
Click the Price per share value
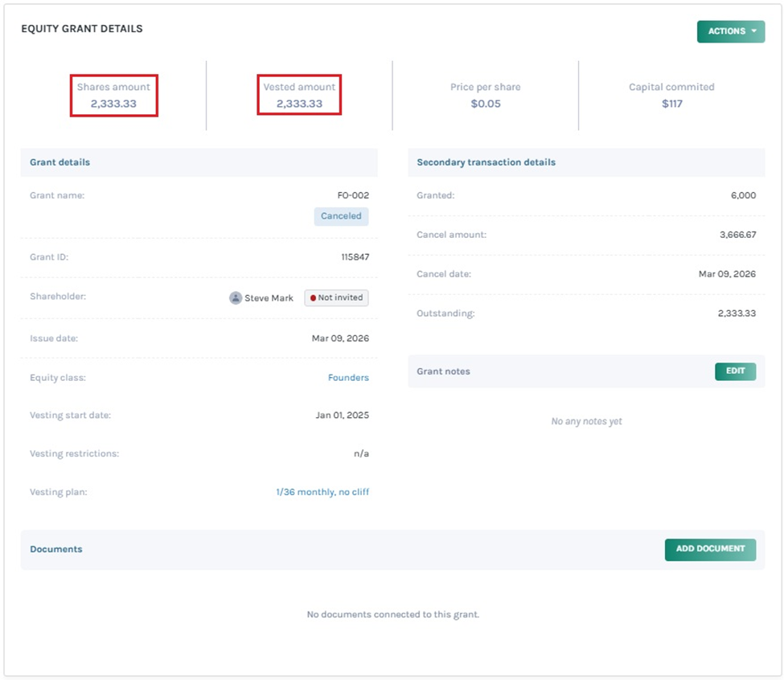(486, 104)
